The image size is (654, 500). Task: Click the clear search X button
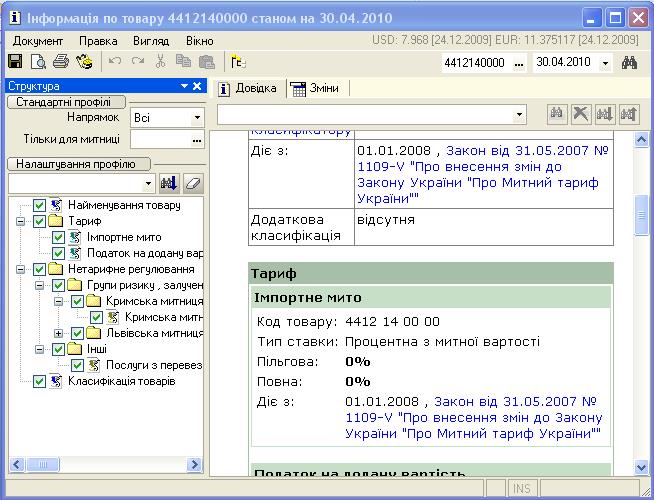tap(581, 114)
